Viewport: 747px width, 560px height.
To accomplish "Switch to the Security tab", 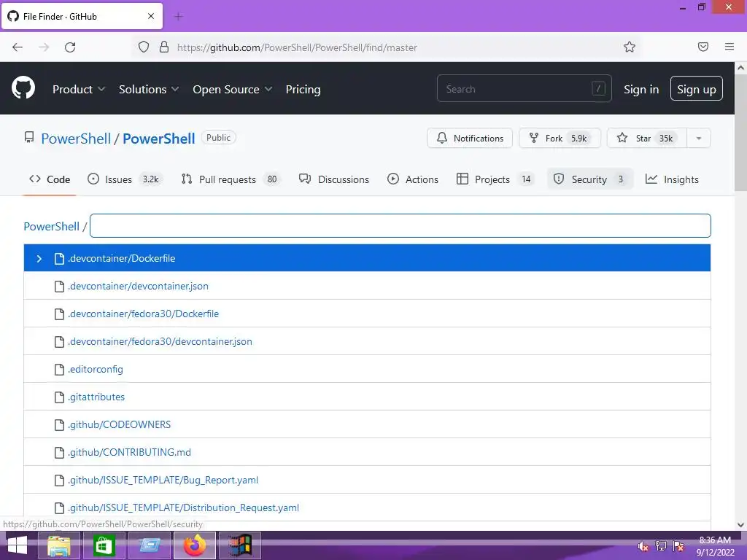I will pyautogui.click(x=589, y=179).
